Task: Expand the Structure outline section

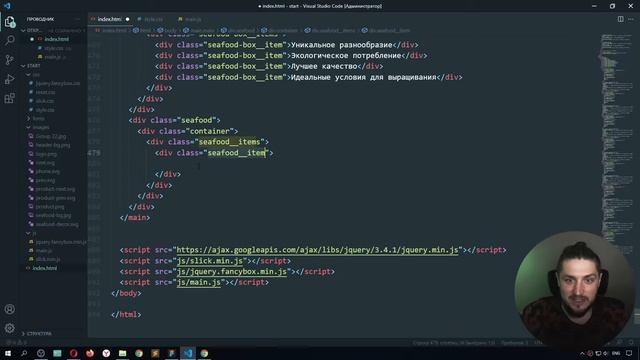Action: (x=23, y=333)
